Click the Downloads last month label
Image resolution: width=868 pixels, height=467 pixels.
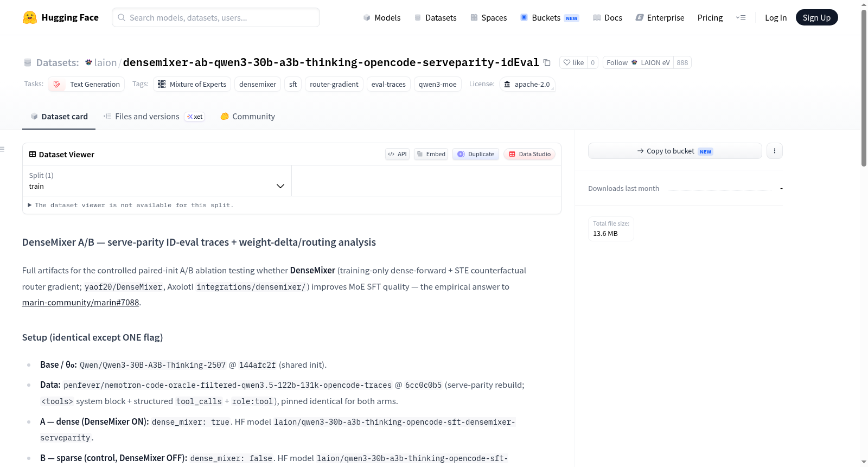point(624,188)
